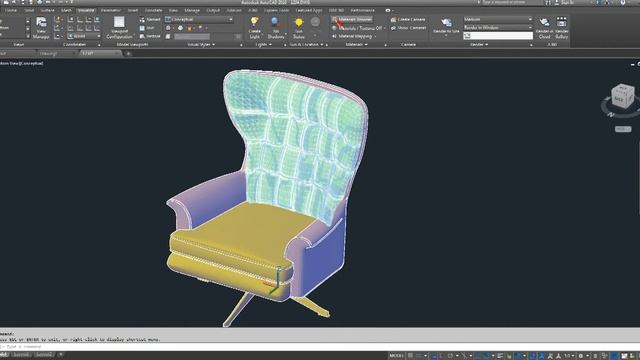Viewport: 640px width, 360px height.
Task: Click the MODEL status bar button
Action: click(x=396, y=356)
